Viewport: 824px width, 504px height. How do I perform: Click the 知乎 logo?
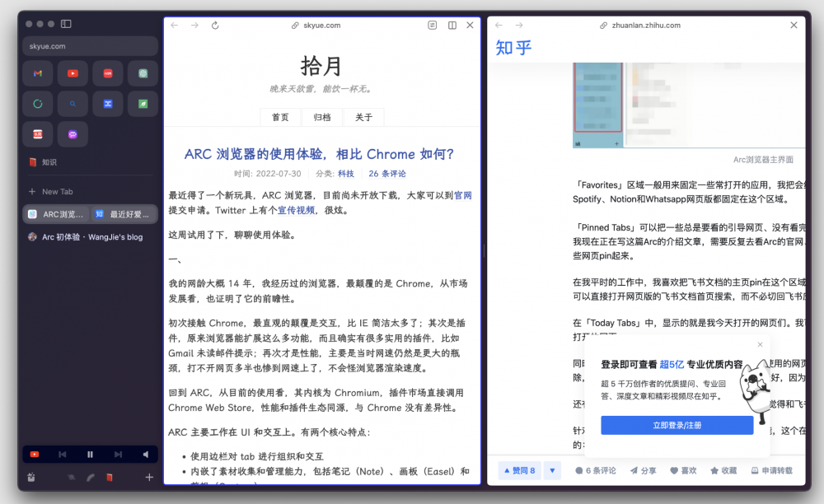(513, 48)
